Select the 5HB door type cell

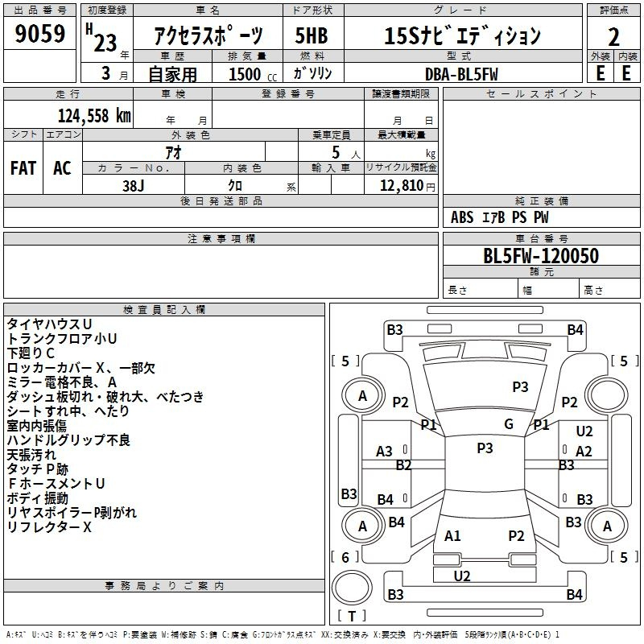point(310,36)
